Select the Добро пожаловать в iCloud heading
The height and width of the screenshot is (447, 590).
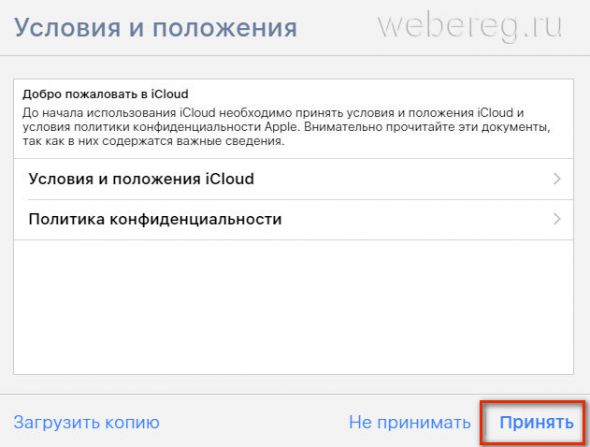pos(105,94)
